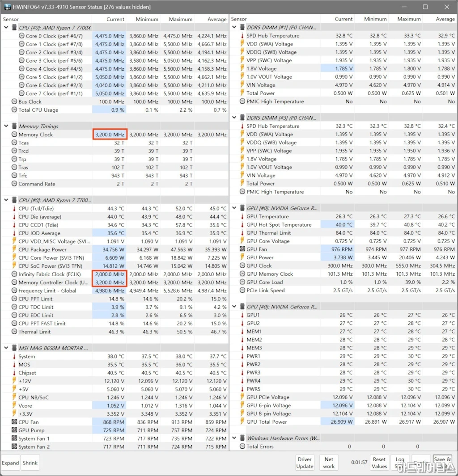The height and width of the screenshot is (476, 458).
Task: Collapse the DDR5 DIMM [#3] group
Action: [x=234, y=118]
